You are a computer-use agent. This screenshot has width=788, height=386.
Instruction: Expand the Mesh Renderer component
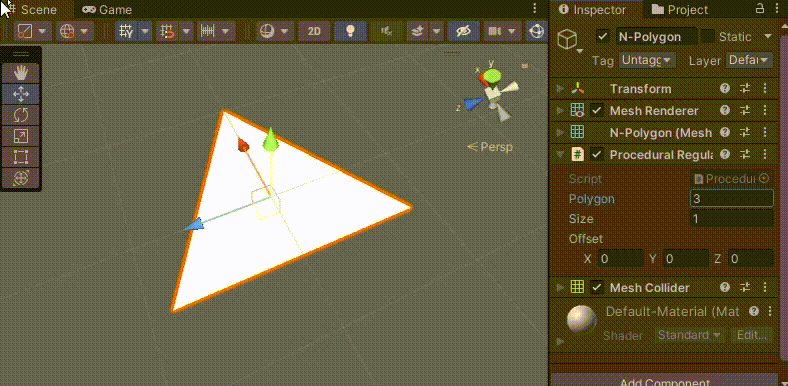(x=560, y=111)
